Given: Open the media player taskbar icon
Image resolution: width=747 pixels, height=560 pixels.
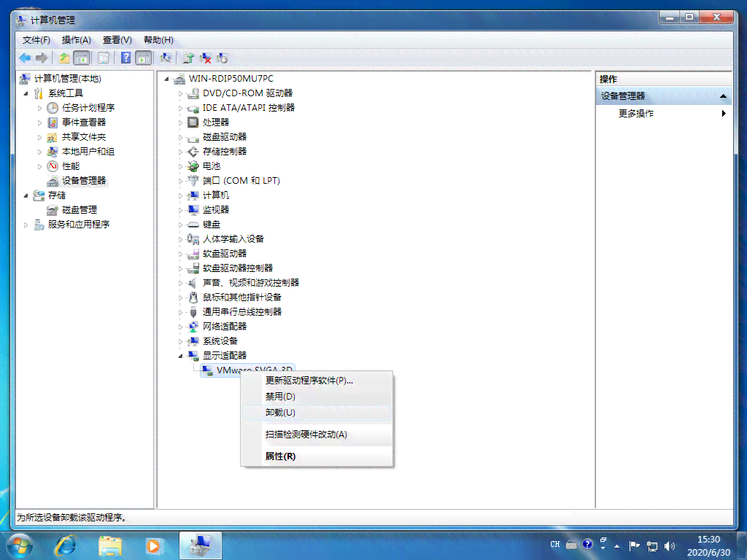Looking at the screenshot, I should coord(153,545).
